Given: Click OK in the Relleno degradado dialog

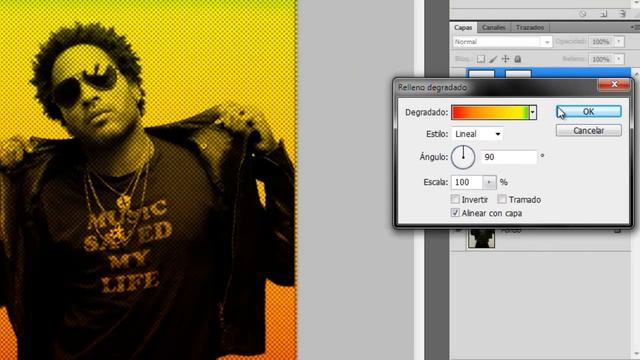Looking at the screenshot, I should click(x=589, y=112).
